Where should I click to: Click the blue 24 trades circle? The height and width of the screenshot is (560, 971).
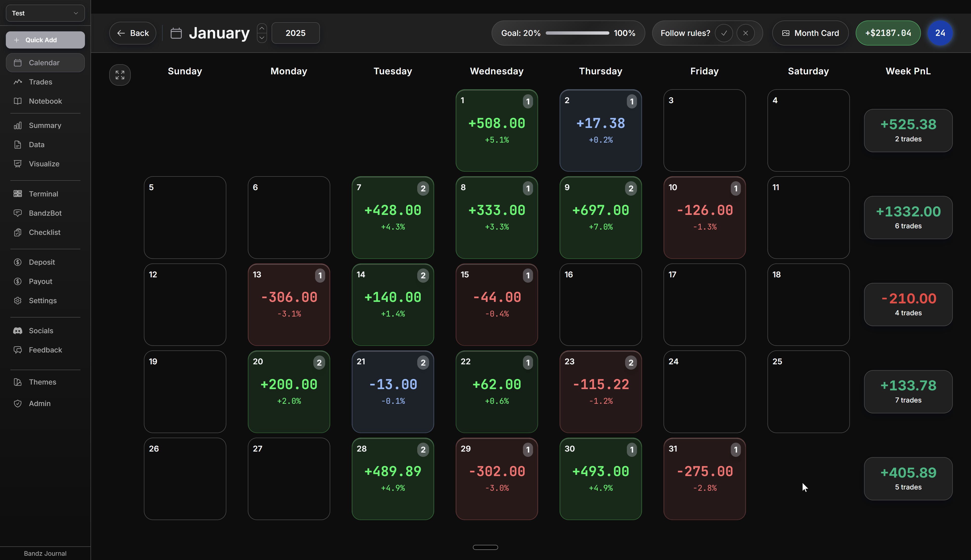[x=940, y=33]
